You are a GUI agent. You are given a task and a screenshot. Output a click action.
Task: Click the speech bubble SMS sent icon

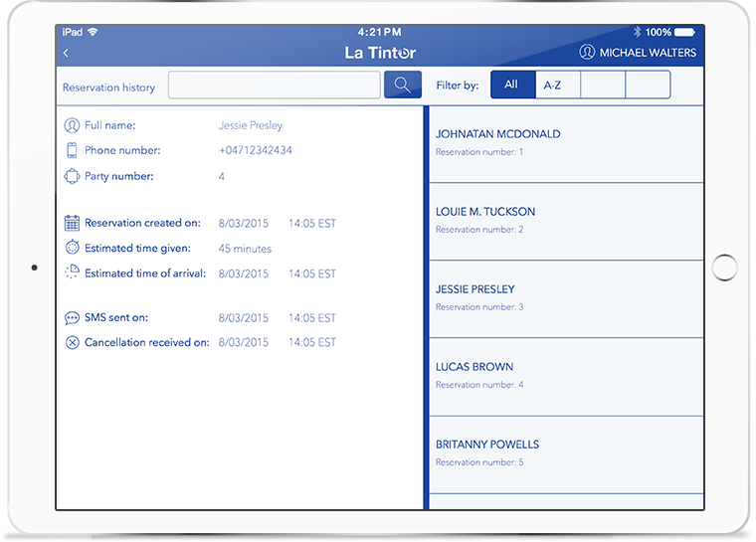(x=72, y=318)
